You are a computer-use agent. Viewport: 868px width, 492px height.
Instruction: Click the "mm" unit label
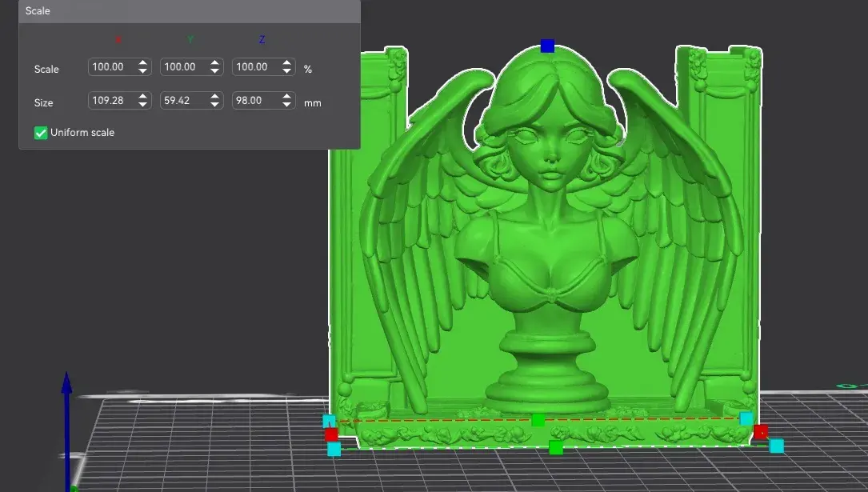click(x=313, y=103)
